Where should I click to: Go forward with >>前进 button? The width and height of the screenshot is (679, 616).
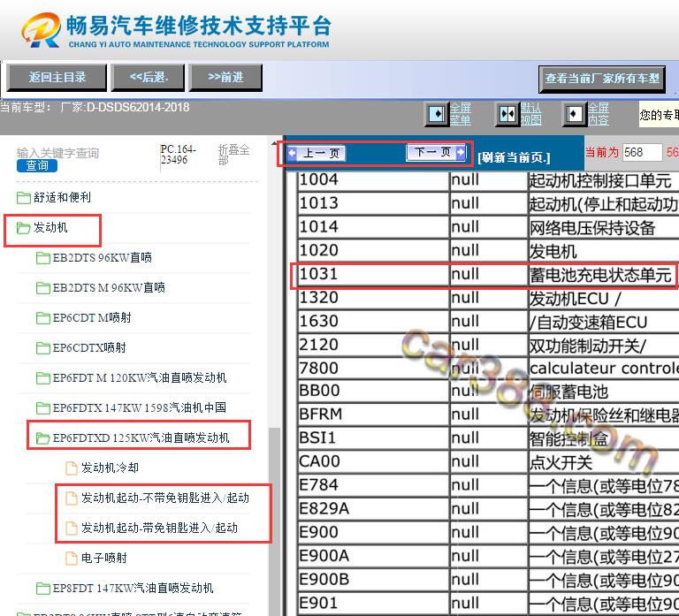[x=225, y=78]
